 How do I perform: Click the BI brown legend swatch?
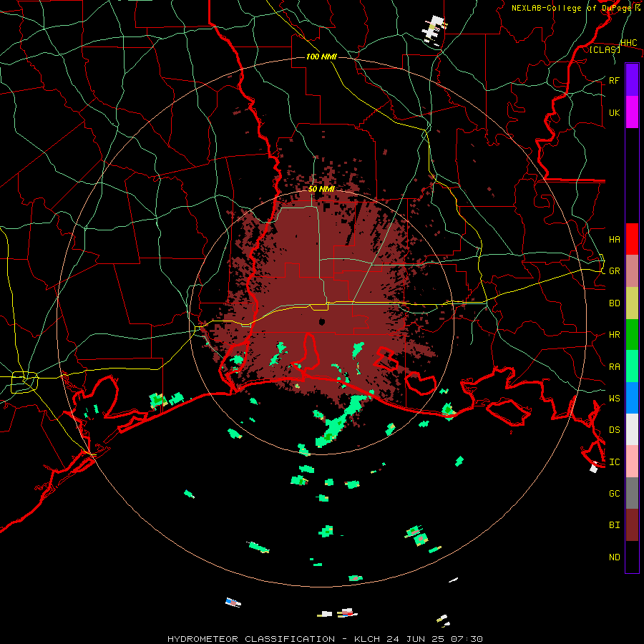click(x=632, y=525)
